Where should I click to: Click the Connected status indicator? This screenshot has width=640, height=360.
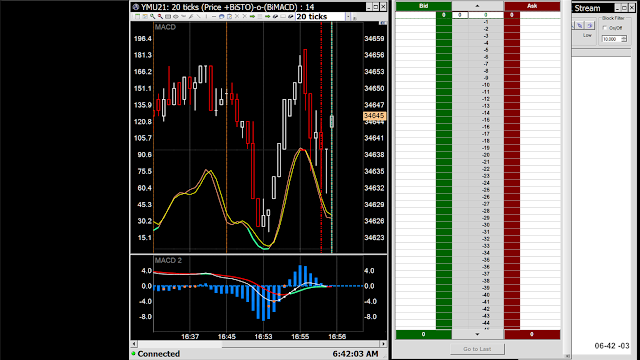point(156,353)
